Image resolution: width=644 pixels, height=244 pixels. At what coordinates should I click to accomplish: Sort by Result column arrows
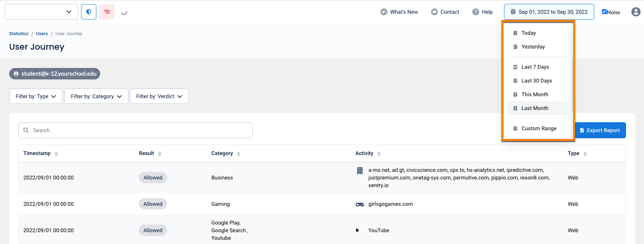tap(160, 154)
